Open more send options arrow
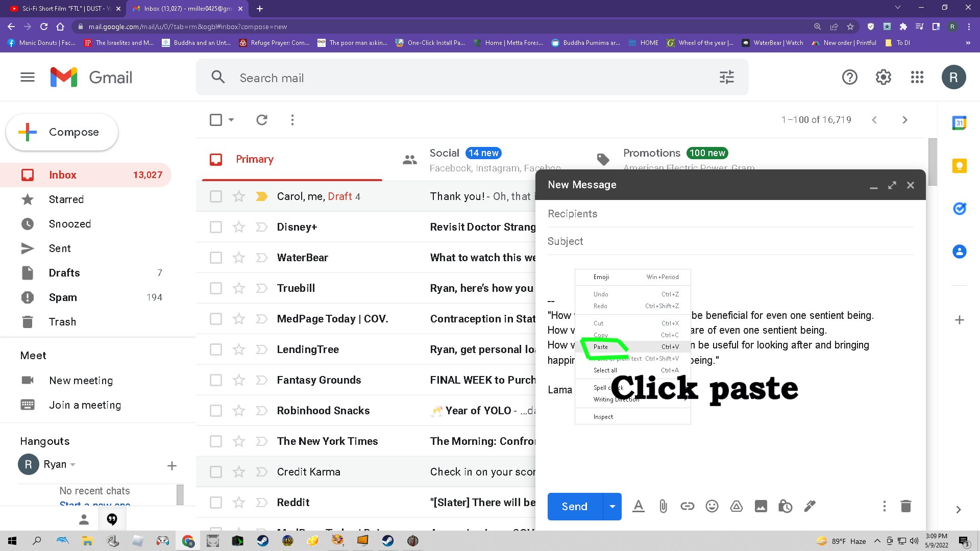 pos(612,507)
